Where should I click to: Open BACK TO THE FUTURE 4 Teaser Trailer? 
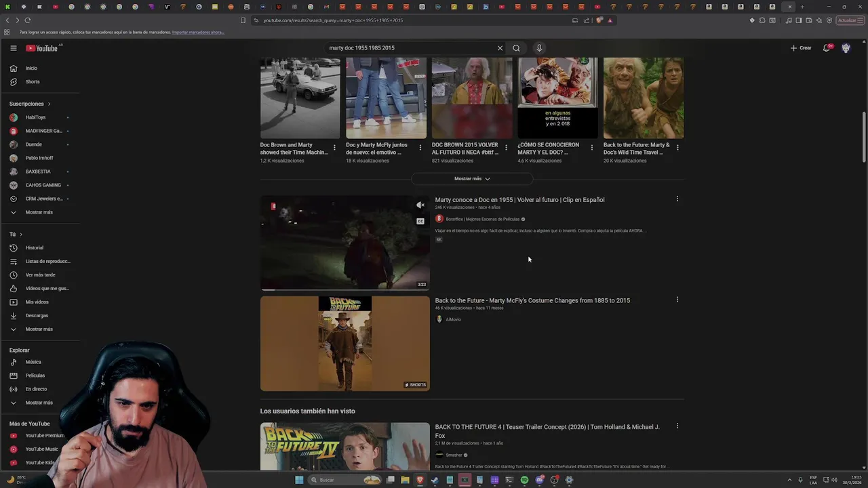547,431
